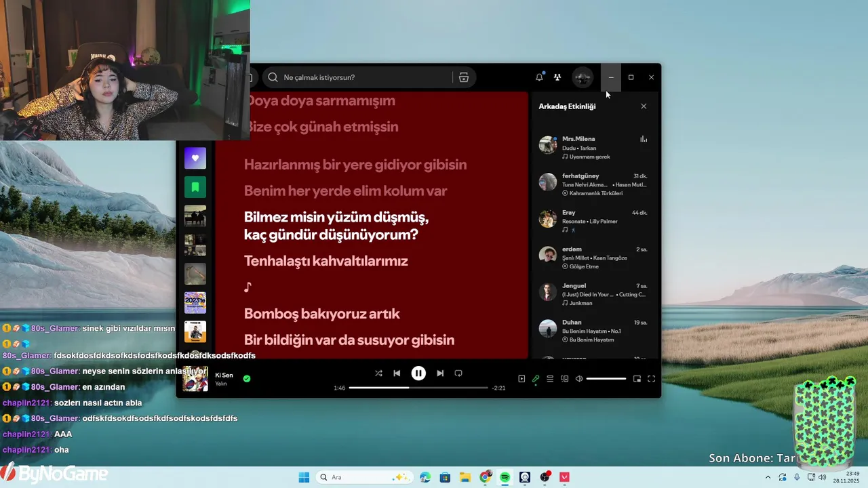
Task: Enter full screen mode in Spotify
Action: pos(652,379)
